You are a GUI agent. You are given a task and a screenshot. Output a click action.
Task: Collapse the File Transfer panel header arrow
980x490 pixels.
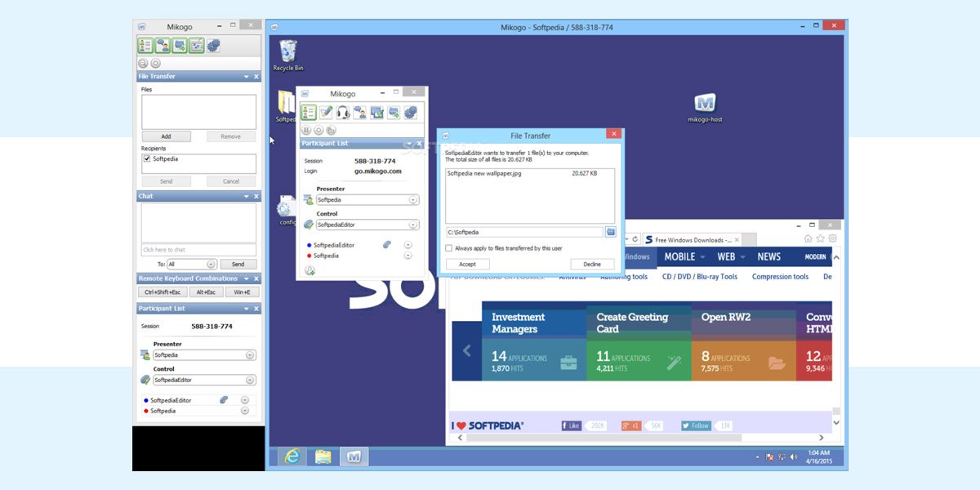[246, 77]
